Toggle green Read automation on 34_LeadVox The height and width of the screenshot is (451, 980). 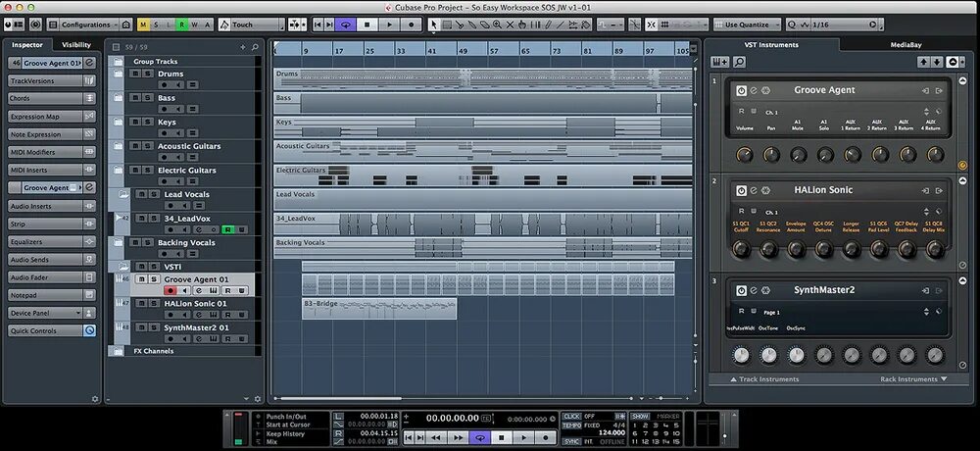227,230
